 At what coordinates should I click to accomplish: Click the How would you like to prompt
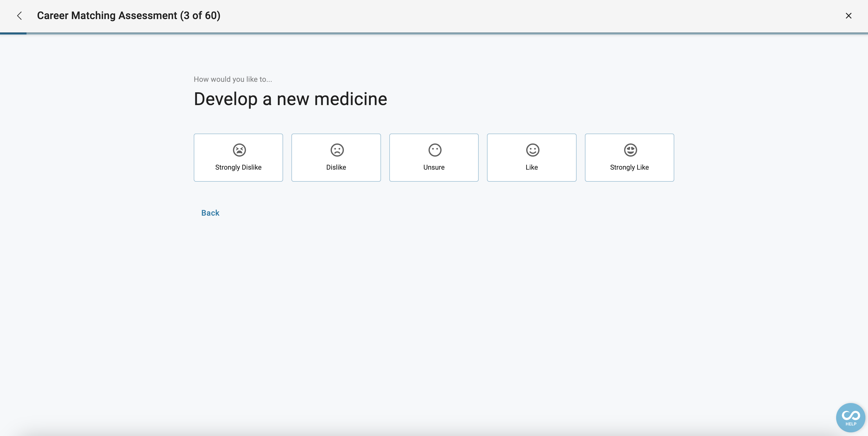[233, 79]
